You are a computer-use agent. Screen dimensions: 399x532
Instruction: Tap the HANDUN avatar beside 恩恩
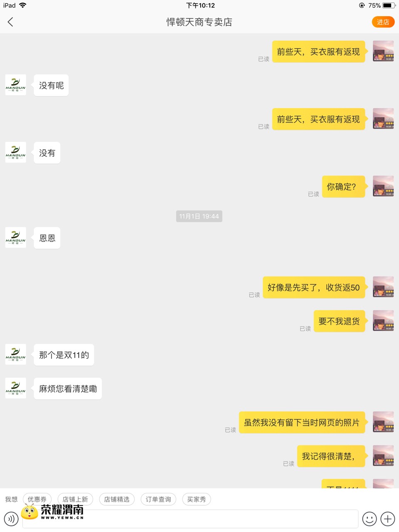pyautogui.click(x=16, y=237)
